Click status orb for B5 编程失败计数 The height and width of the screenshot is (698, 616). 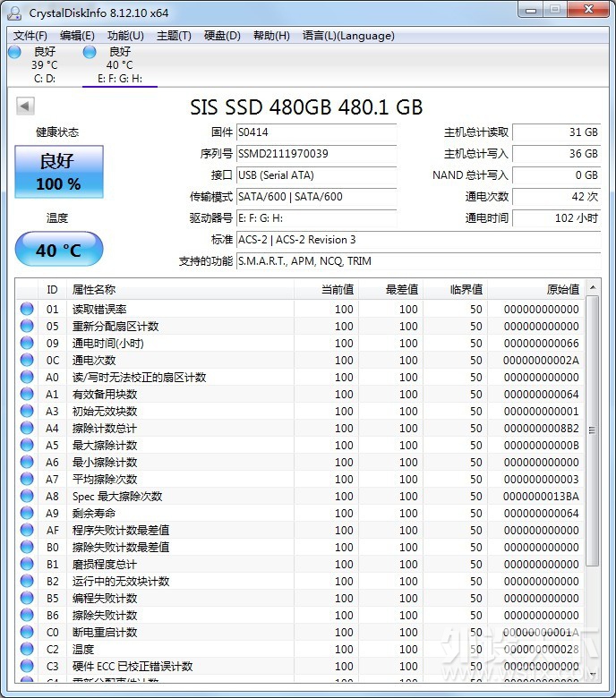click(27, 598)
